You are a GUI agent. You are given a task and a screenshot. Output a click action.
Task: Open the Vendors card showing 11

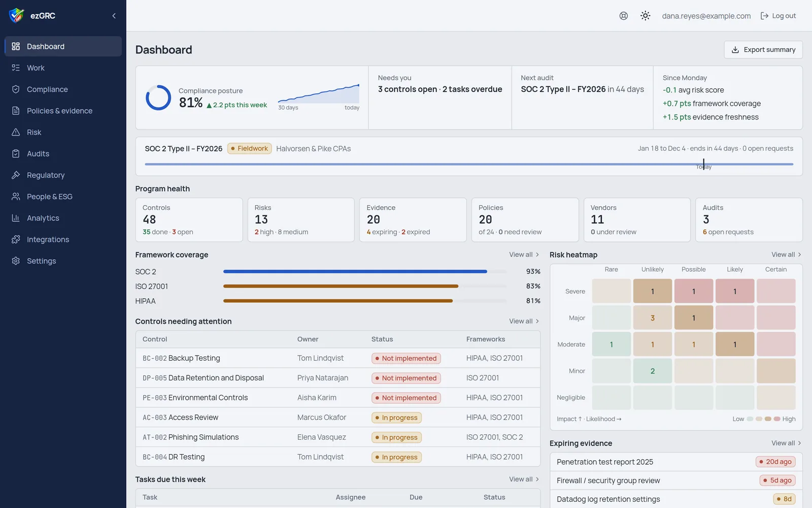637,220
